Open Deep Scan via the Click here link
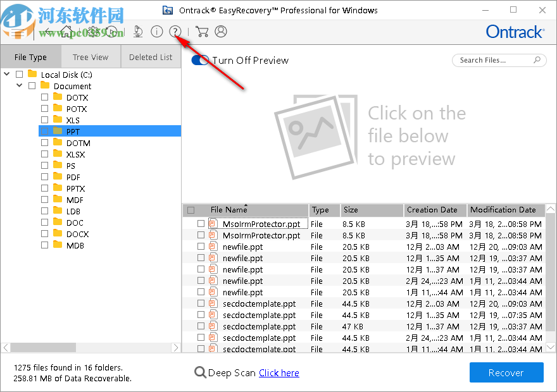The height and width of the screenshot is (392, 557). (x=278, y=372)
